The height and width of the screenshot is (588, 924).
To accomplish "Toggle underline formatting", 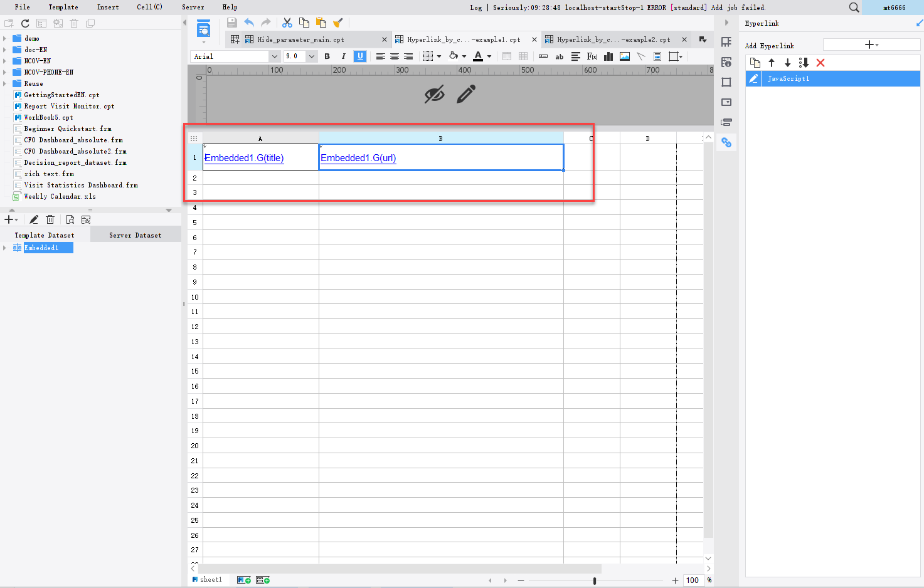I will click(x=360, y=56).
